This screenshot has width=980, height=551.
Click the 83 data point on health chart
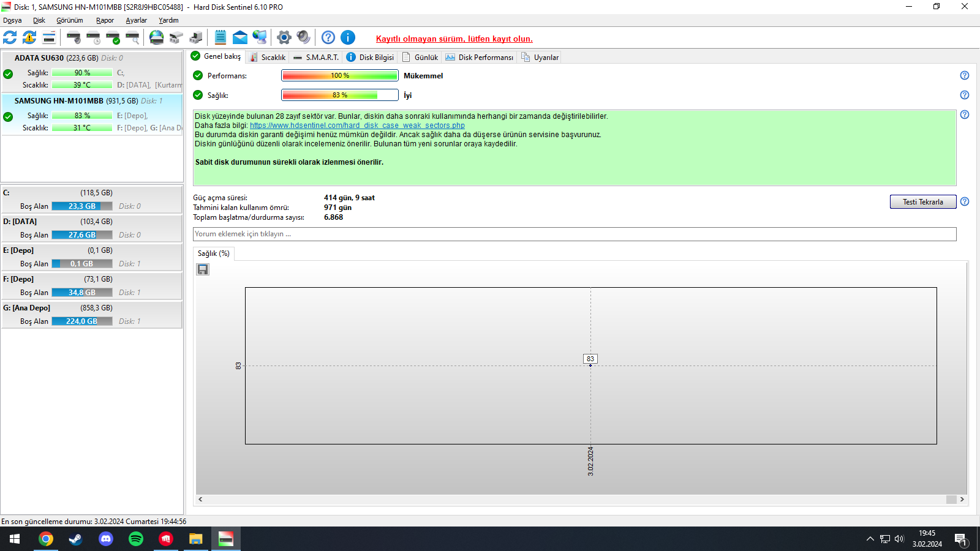pos(590,365)
